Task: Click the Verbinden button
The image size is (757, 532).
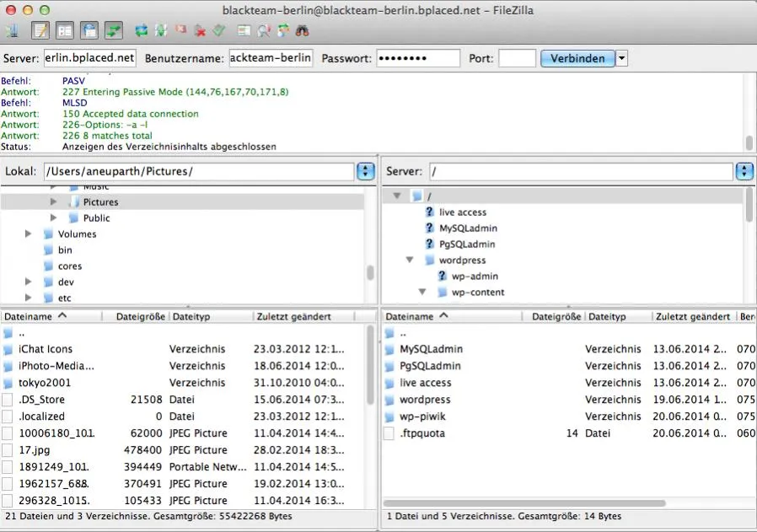Action: coord(578,58)
